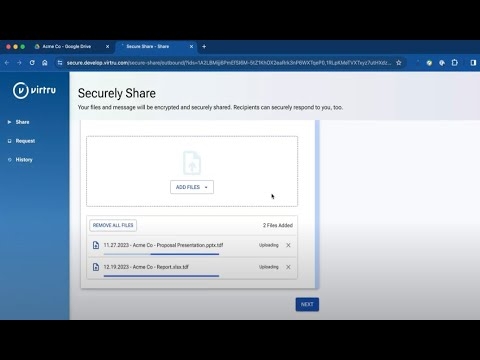
Task: Click Uploading status for Report.xlsx.tdf
Action: pos(269,267)
